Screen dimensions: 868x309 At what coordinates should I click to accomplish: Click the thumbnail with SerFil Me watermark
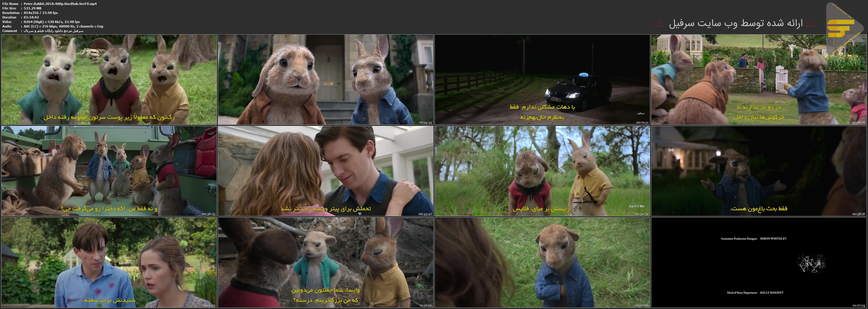point(542,171)
